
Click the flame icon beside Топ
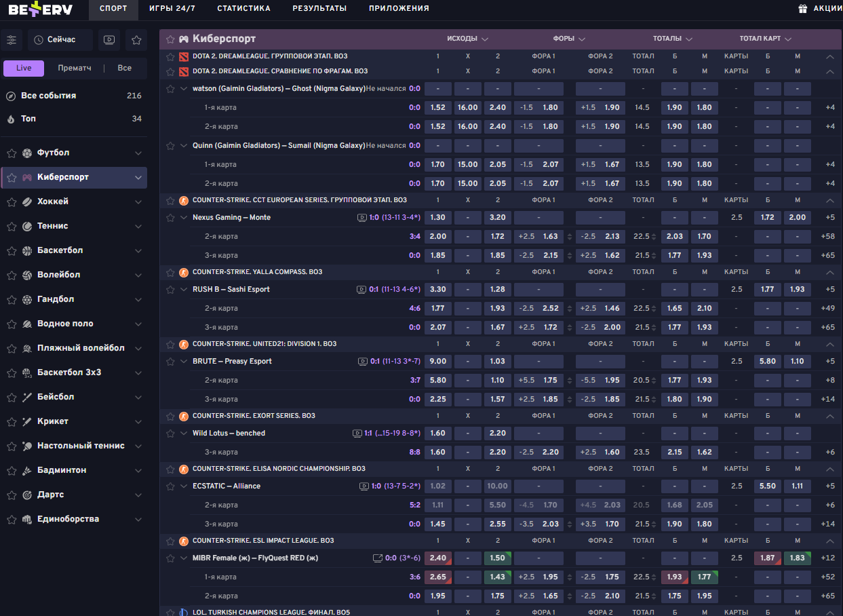[x=11, y=119]
